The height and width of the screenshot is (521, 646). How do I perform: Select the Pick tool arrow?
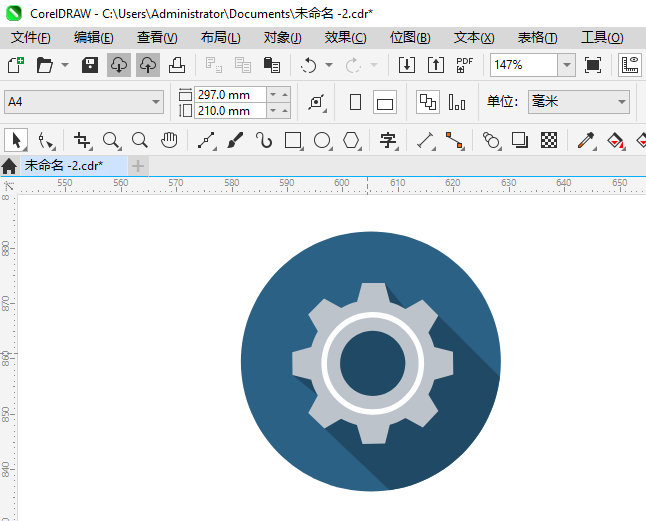click(16, 140)
